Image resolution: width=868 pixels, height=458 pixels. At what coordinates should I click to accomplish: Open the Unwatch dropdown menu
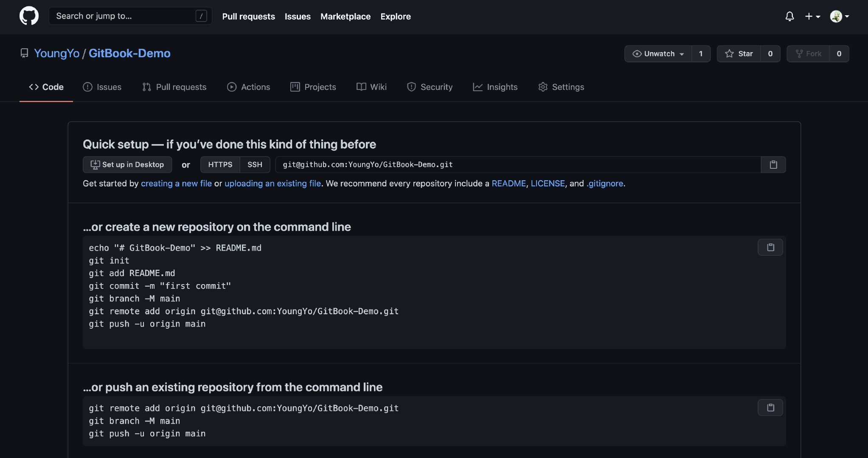point(658,54)
